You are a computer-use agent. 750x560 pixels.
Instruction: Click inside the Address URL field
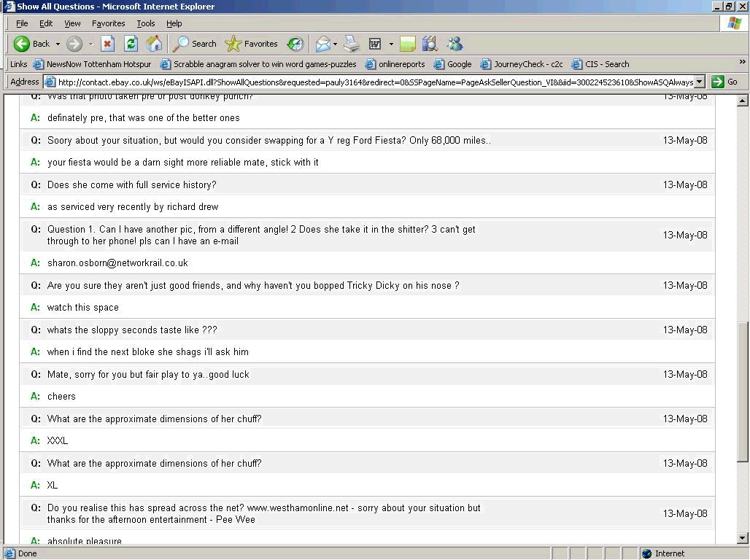[365, 82]
